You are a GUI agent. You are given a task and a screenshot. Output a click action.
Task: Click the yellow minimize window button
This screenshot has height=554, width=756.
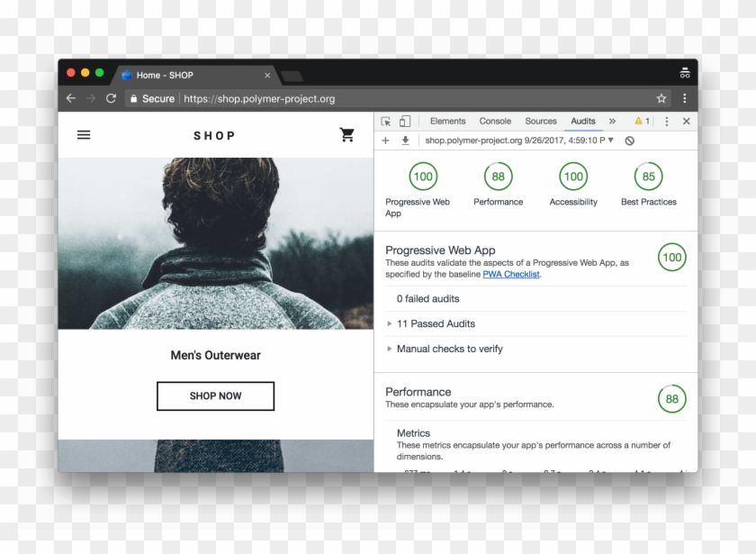[85, 72]
